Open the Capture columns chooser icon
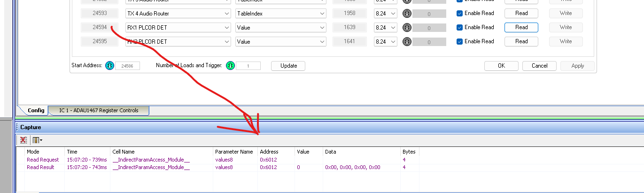The height and width of the screenshot is (193, 644). click(37, 140)
